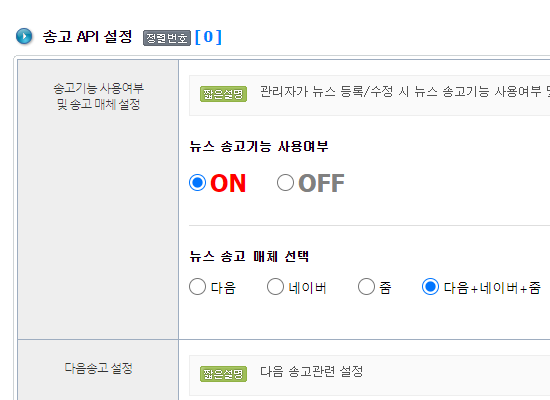550x400 pixels.
Task: Click the 뉴스 송고 매체 선택 heading
Action: [249, 256]
